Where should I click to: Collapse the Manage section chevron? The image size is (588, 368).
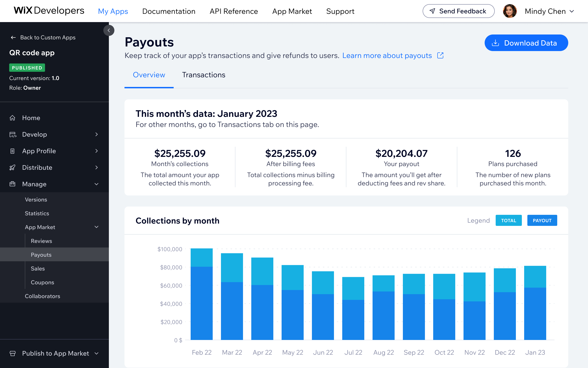click(x=96, y=184)
